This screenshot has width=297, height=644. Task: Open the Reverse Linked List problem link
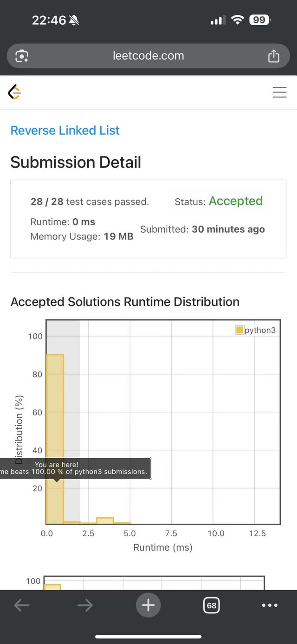[x=65, y=130]
